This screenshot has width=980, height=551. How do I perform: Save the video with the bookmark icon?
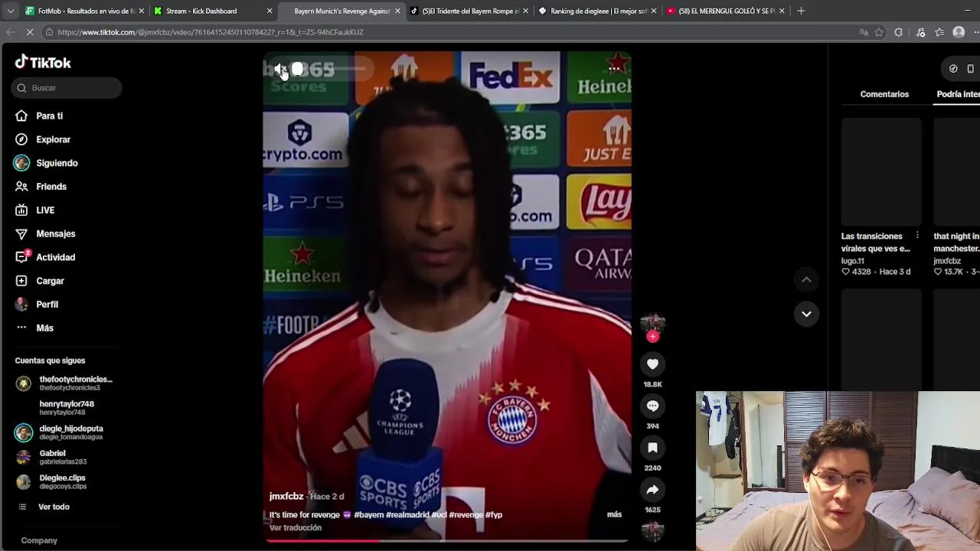[652, 448]
